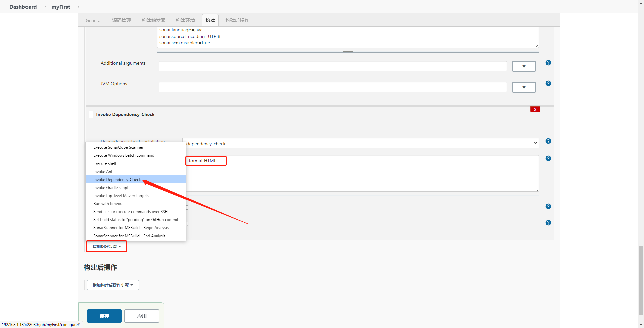This screenshot has width=644, height=328.
Task: Click the help icon beside the second checkbox option
Action: [x=548, y=222]
